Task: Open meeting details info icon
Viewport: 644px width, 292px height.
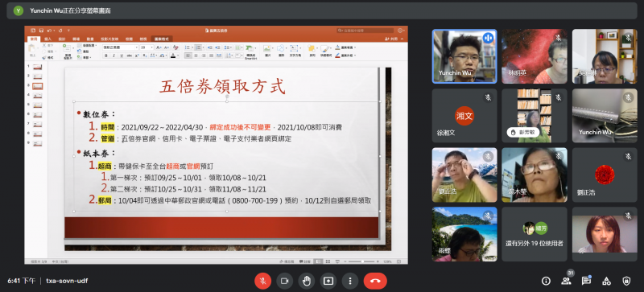Action: [x=546, y=281]
